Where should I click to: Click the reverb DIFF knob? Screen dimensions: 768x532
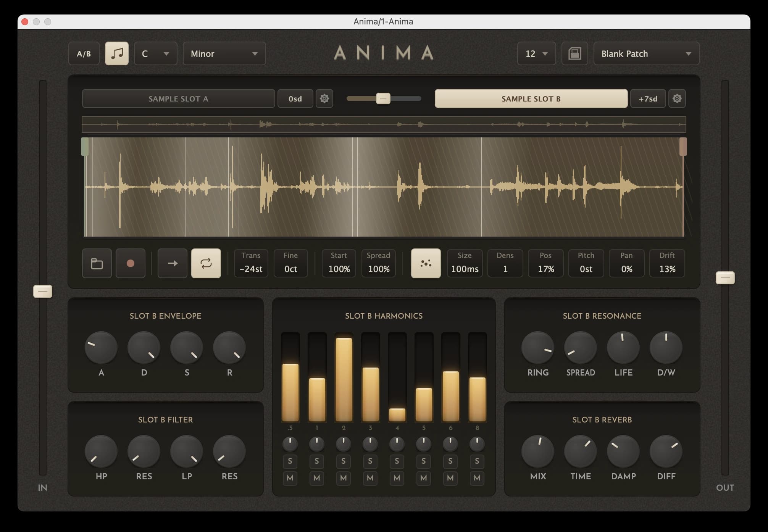[666, 451]
